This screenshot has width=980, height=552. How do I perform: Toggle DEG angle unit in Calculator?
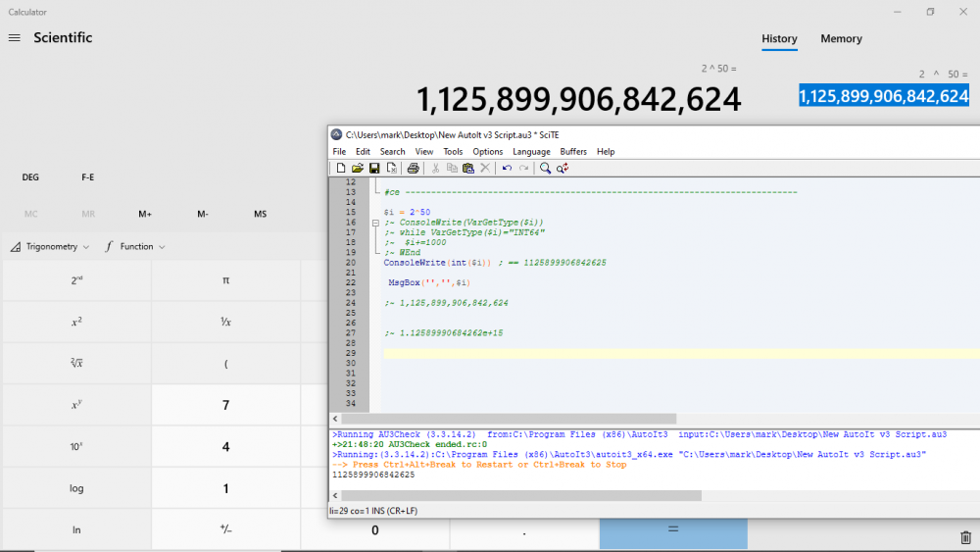(30, 177)
